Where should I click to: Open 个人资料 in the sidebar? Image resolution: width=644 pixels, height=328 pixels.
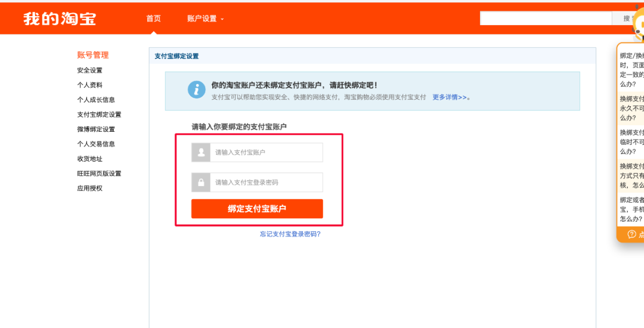(x=89, y=85)
